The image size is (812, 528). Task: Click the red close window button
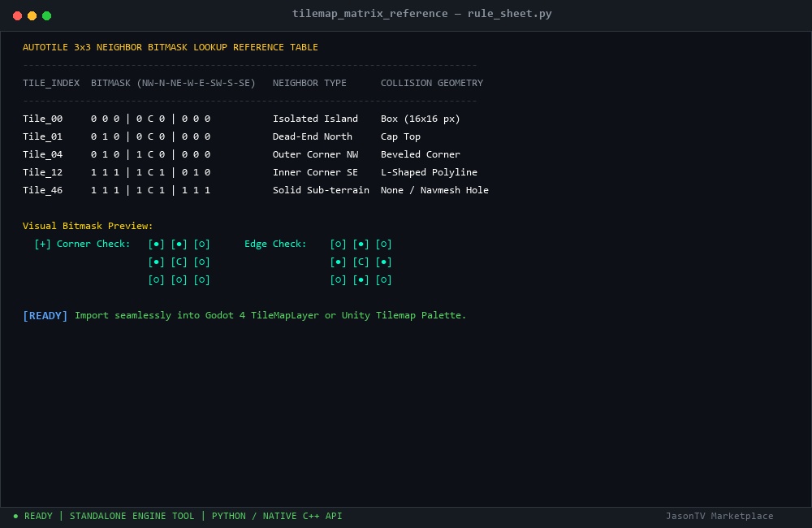[17, 15]
